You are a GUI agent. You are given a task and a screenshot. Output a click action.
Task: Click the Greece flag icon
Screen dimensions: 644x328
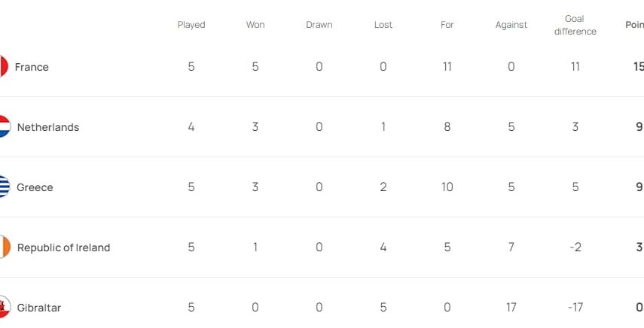coord(5,187)
